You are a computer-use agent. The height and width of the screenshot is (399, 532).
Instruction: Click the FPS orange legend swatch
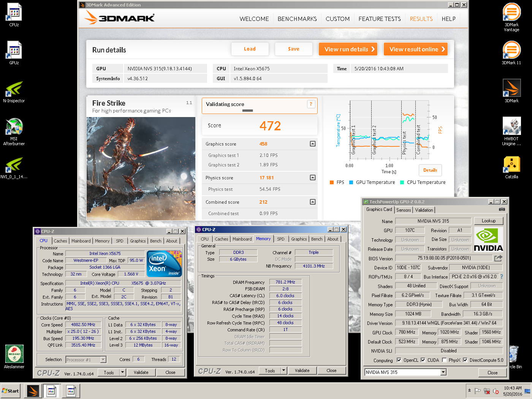tap(332, 182)
